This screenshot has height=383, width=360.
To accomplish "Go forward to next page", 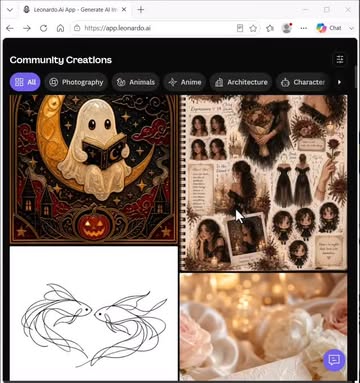I will pos(27,28).
